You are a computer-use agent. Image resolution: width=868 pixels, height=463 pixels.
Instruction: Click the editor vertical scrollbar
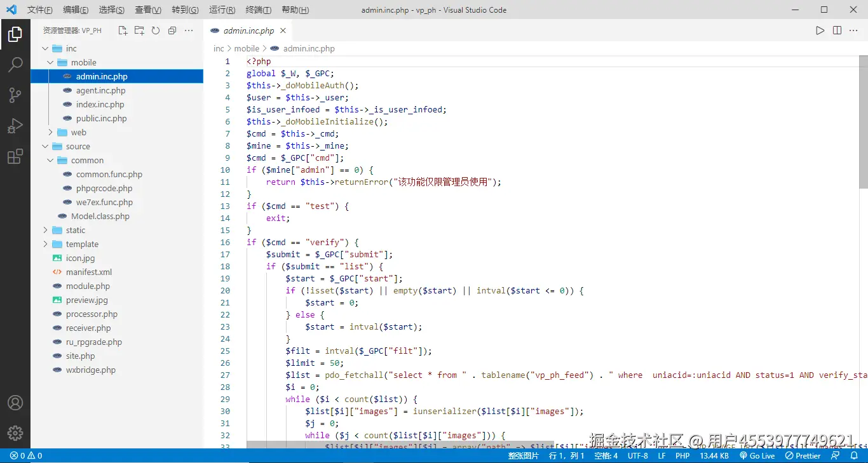tap(863, 121)
